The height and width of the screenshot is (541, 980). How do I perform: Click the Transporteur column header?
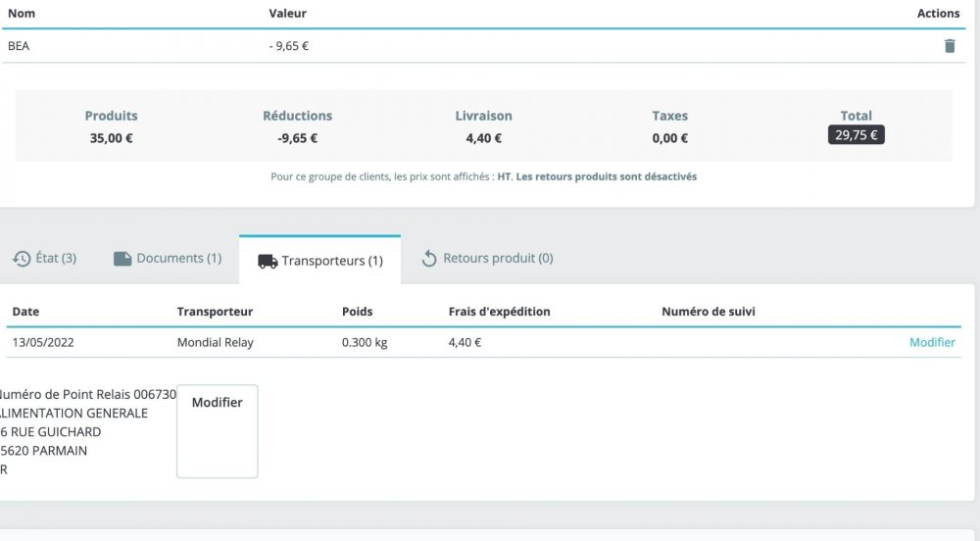click(x=215, y=312)
